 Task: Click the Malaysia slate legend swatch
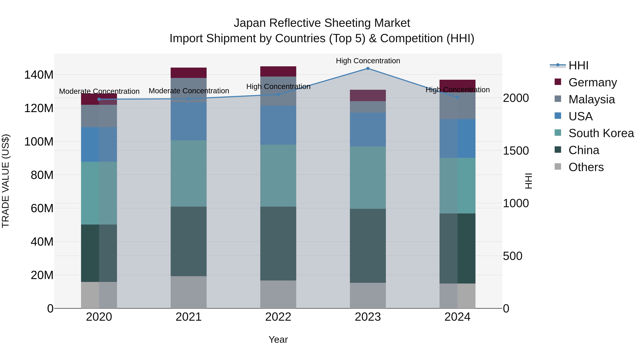click(558, 99)
